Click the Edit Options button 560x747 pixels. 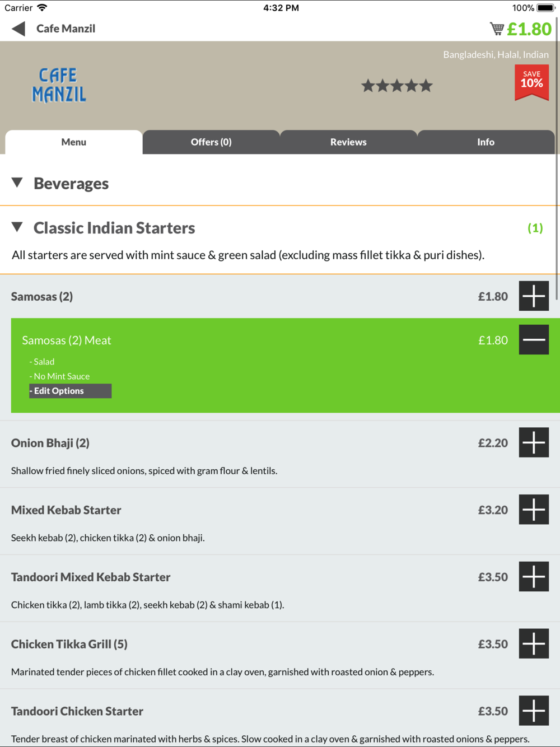point(70,391)
